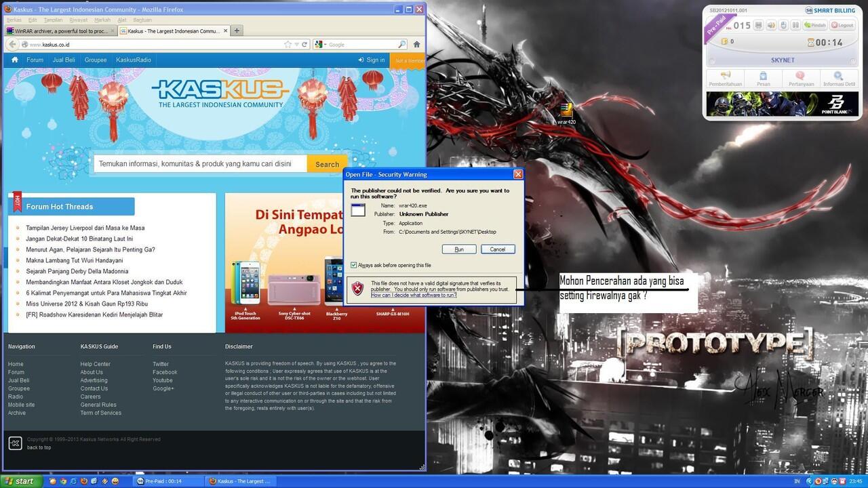Image resolution: width=868 pixels, height=488 pixels.
Task: Open Forum in the Kaskus navbar
Action: click(x=35, y=60)
